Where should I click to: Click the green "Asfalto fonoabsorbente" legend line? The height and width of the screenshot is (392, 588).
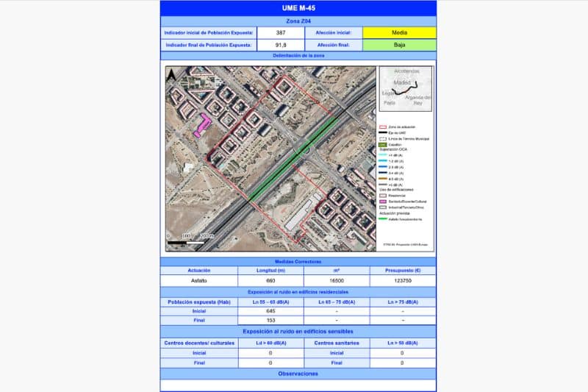pos(383,219)
